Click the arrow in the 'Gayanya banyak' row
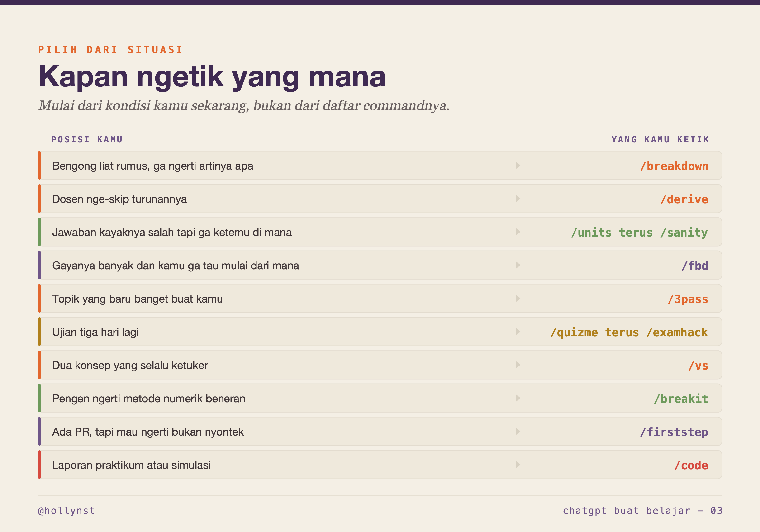This screenshot has width=760, height=532. (x=518, y=265)
